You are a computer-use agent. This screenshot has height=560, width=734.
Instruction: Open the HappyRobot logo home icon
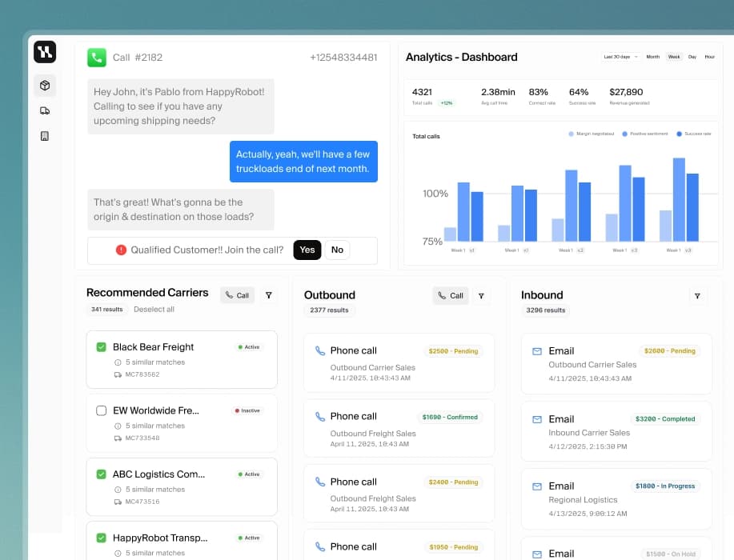coord(45,52)
